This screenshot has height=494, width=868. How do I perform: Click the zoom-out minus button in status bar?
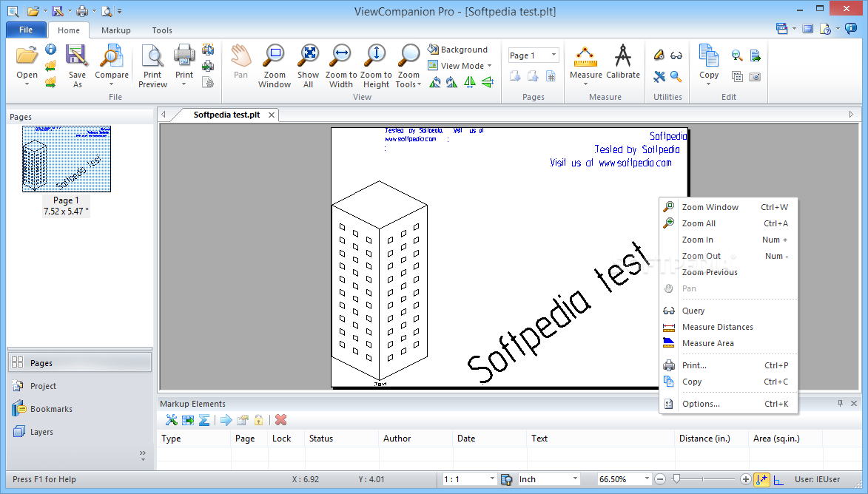660,479
